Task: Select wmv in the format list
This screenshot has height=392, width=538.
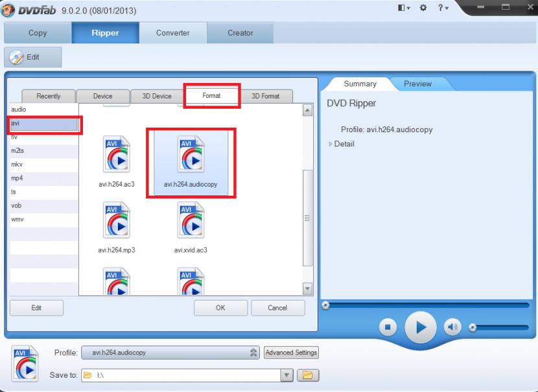Action: tap(44, 220)
